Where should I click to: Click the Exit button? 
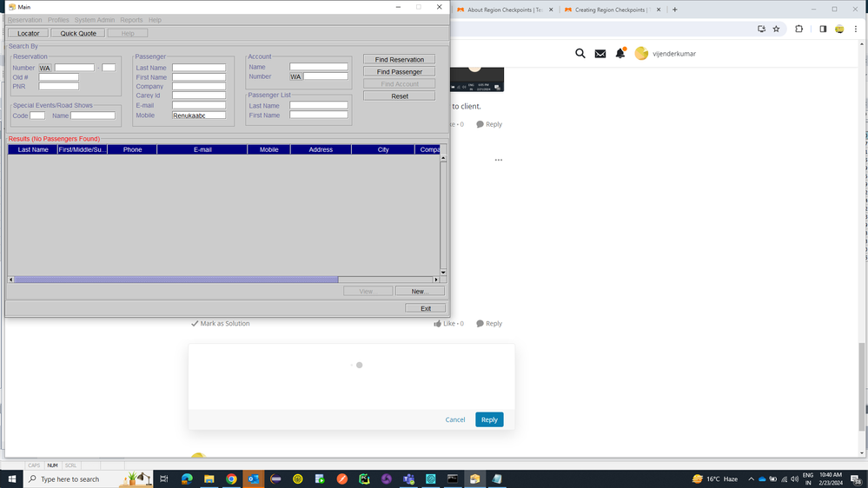click(x=425, y=308)
